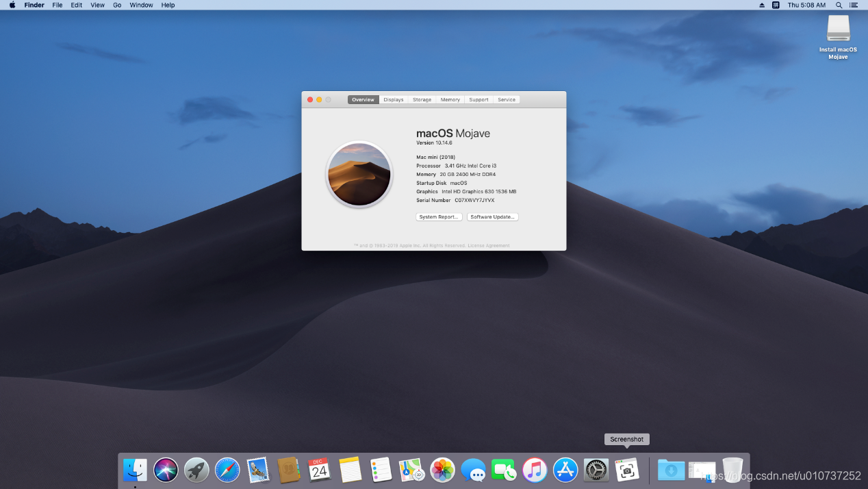Open Maps icon in Dock
The image size is (868, 489).
412,470
